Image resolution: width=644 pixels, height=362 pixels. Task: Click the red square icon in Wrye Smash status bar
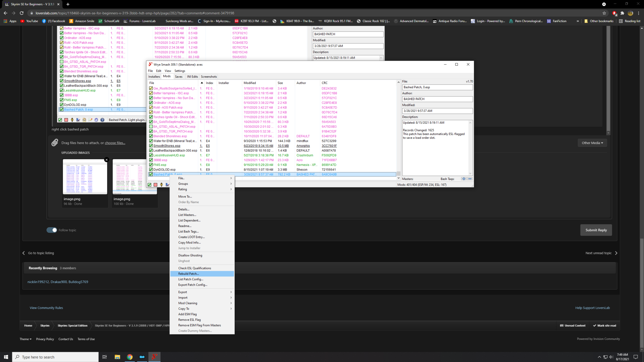point(155,185)
